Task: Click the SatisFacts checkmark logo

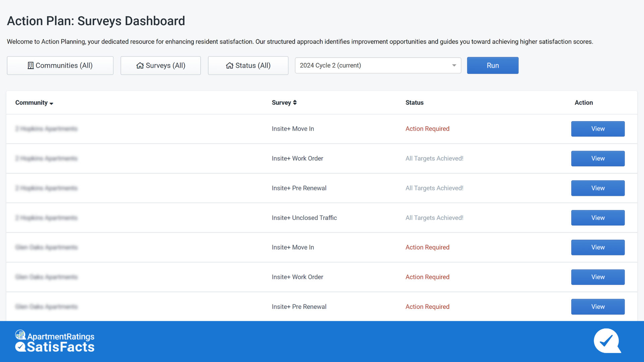Action: tap(20, 348)
